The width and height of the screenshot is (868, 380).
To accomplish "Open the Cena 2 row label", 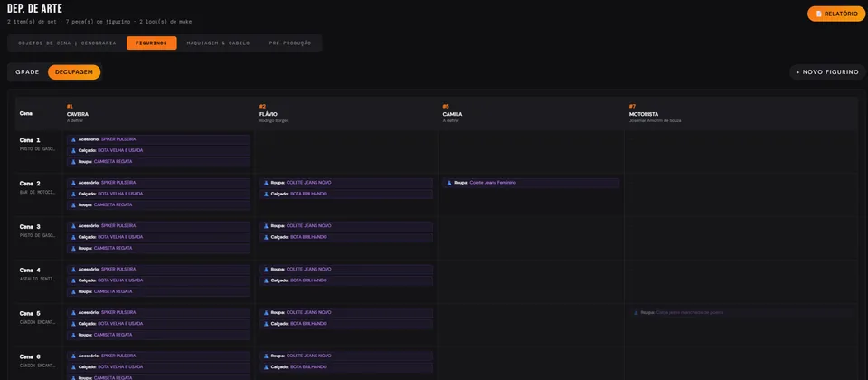I will click(x=30, y=184).
